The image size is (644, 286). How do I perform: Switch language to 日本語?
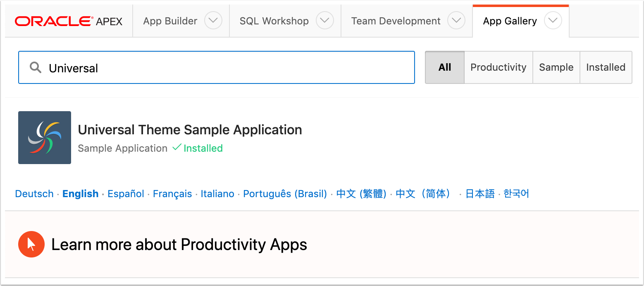pos(480,194)
